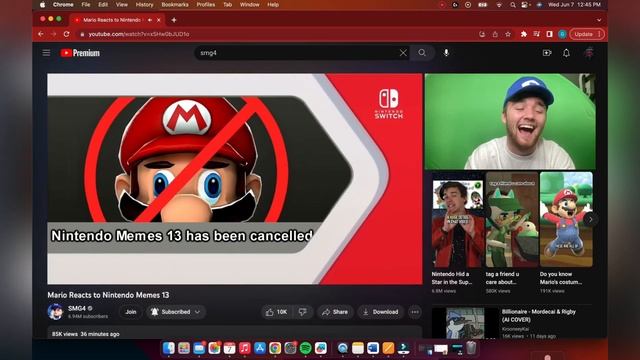Open more actions three-dot menu
This screenshot has height=360, width=640.
415,312
